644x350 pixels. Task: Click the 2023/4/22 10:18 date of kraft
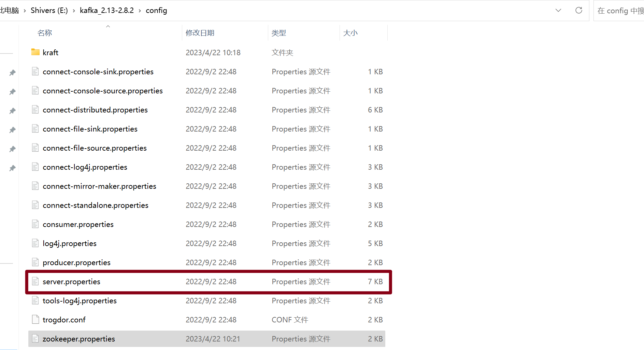[213, 52]
